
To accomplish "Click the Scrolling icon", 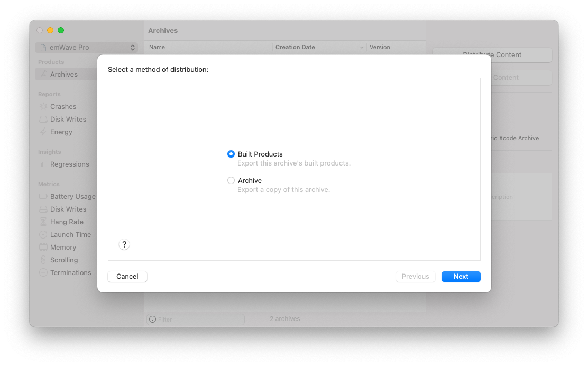I will click(43, 260).
